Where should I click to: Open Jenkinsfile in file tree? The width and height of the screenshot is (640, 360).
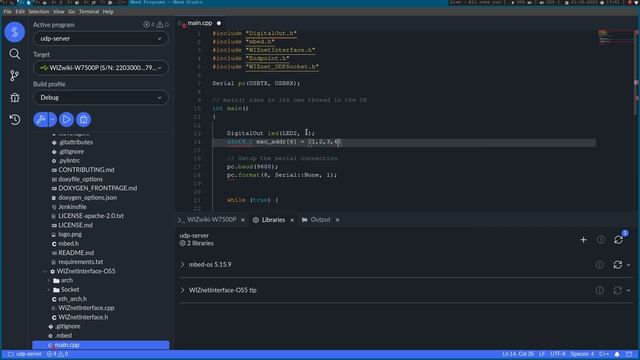pos(72,207)
